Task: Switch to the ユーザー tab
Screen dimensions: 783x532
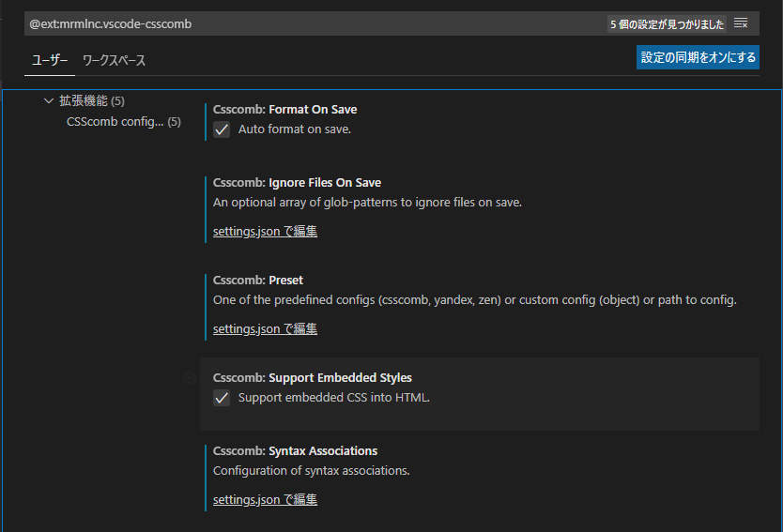Action: [x=50, y=60]
